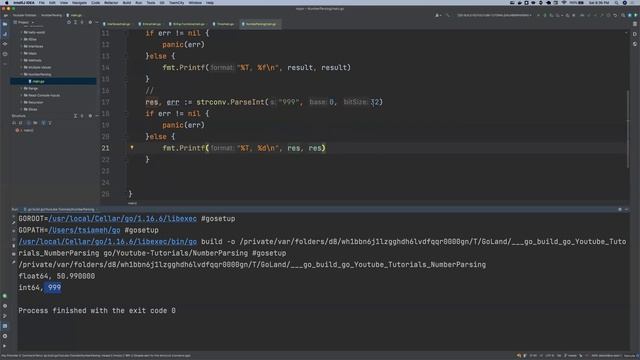
Task: Open the Window menu
Action: tap(195, 3)
